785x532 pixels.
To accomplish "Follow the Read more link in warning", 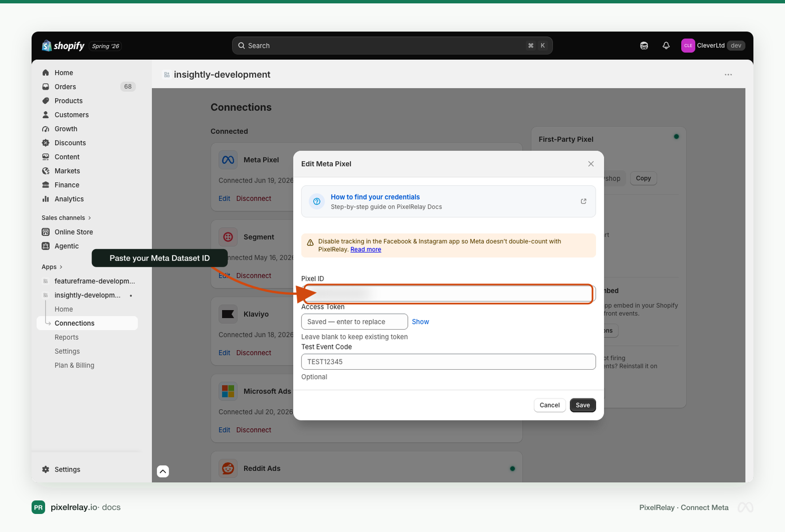I will (365, 250).
